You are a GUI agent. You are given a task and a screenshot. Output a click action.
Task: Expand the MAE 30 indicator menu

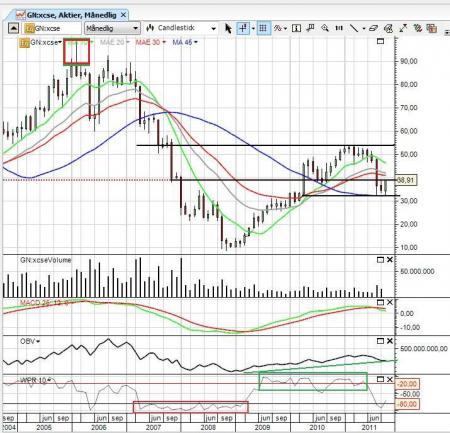pyautogui.click(x=150, y=42)
